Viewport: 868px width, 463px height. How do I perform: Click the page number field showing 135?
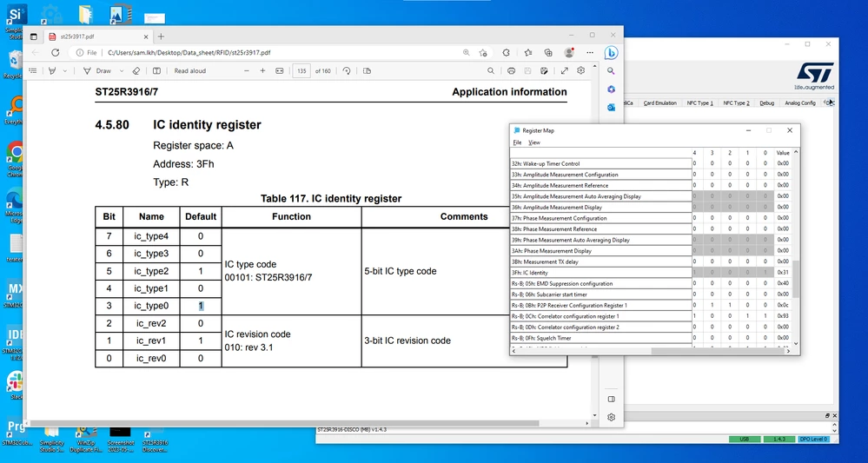pos(301,71)
